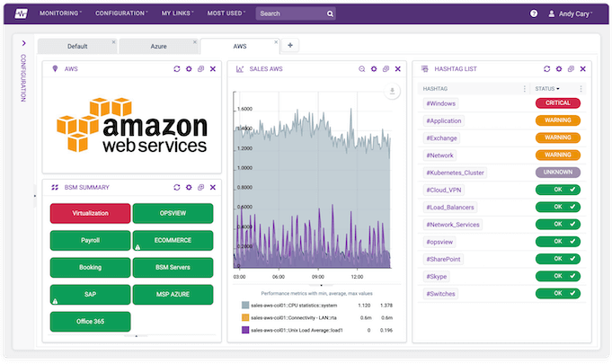This screenshot has width=612, height=364.
Task: Switch to the Default dashboard tab
Action: 77,46
